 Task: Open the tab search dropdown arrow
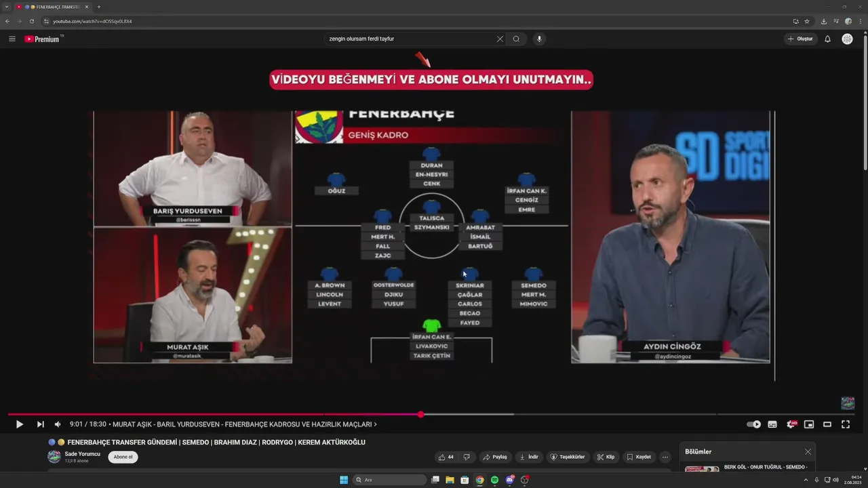[x=6, y=7]
